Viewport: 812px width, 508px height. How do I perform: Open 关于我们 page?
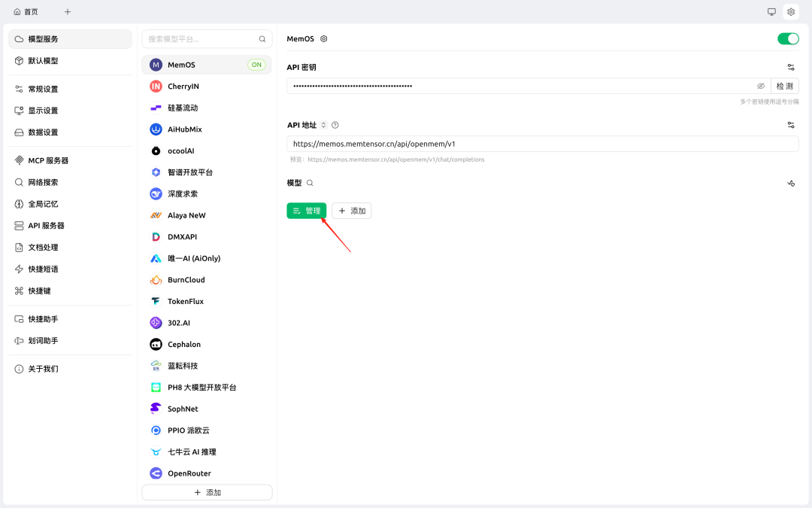point(71,369)
